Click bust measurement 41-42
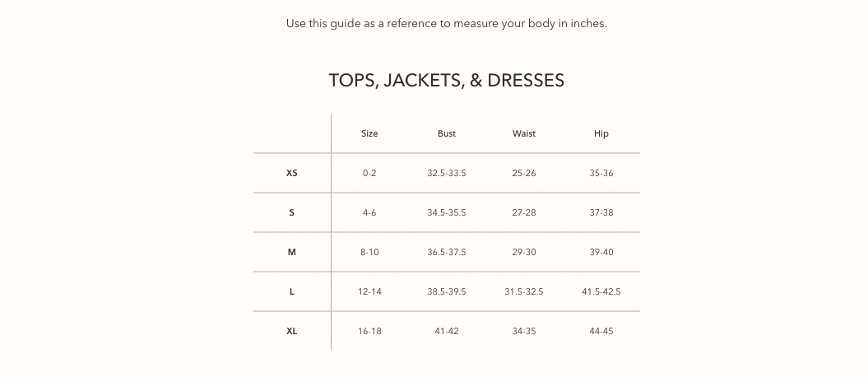Screen dimensions: 868x377 pyautogui.click(x=447, y=331)
